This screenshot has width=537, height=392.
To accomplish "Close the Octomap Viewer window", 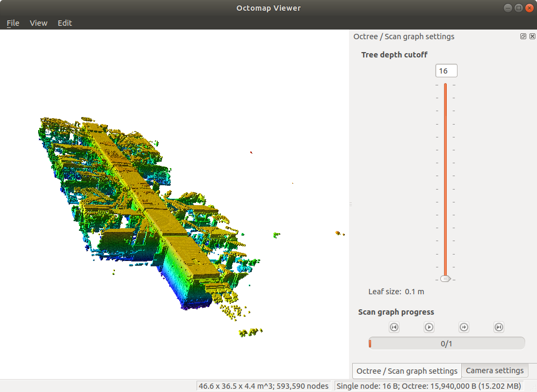I will (529, 8).
